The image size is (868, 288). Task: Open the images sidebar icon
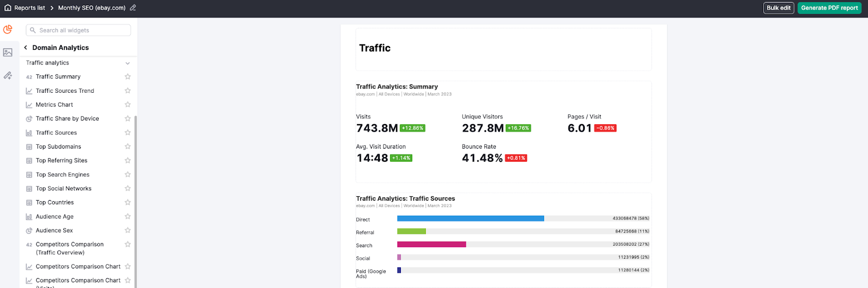[8, 53]
